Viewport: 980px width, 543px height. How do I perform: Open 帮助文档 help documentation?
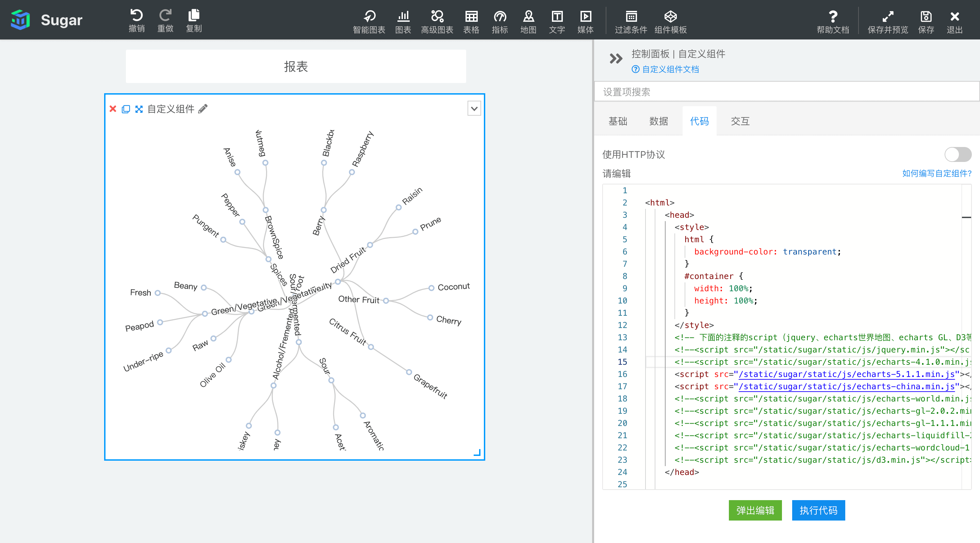coord(833,22)
